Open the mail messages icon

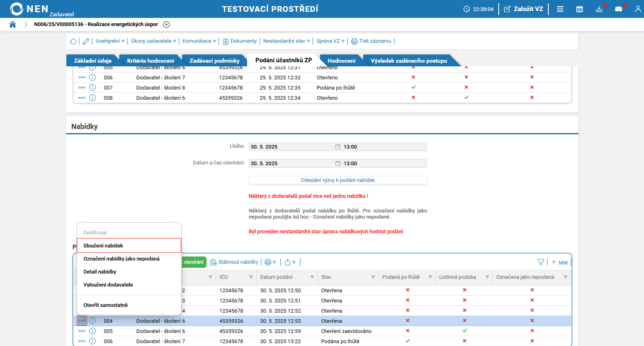pyautogui.click(x=618, y=9)
